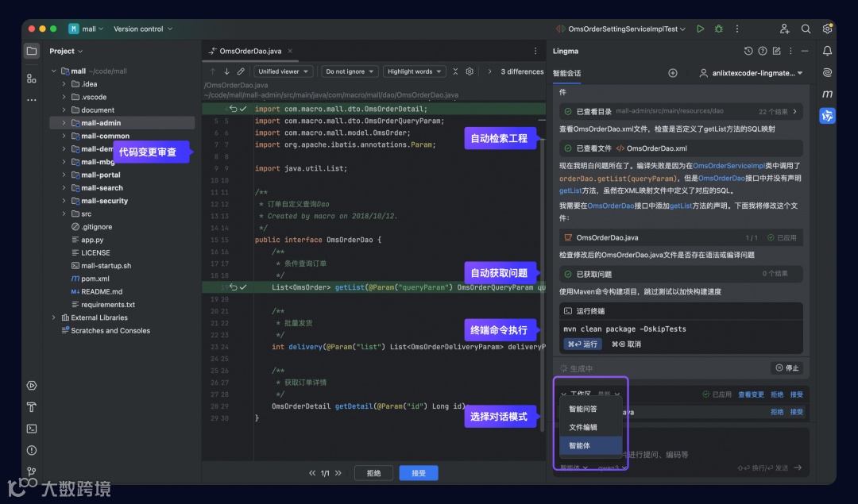858x504 pixels.
Task: Minimize the Lingma panel
Action: pyautogui.click(x=804, y=51)
